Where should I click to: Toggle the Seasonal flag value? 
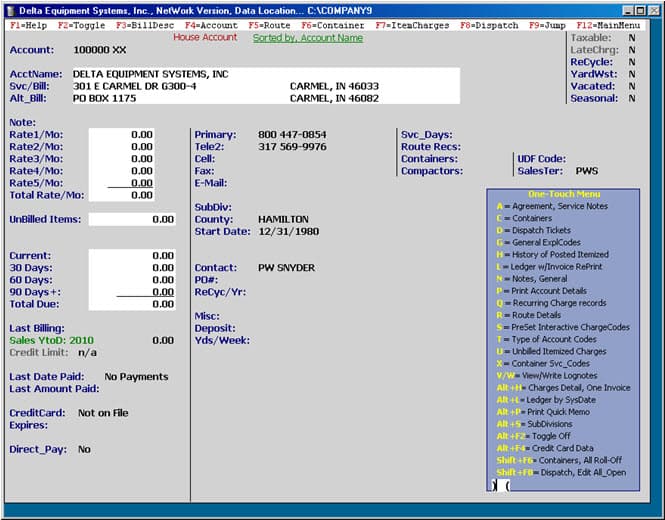[x=631, y=98]
